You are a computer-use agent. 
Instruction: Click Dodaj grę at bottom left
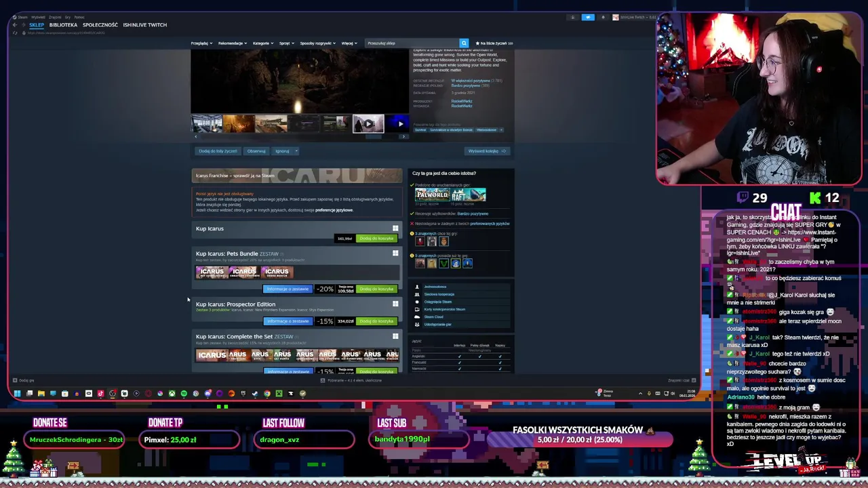click(24, 380)
